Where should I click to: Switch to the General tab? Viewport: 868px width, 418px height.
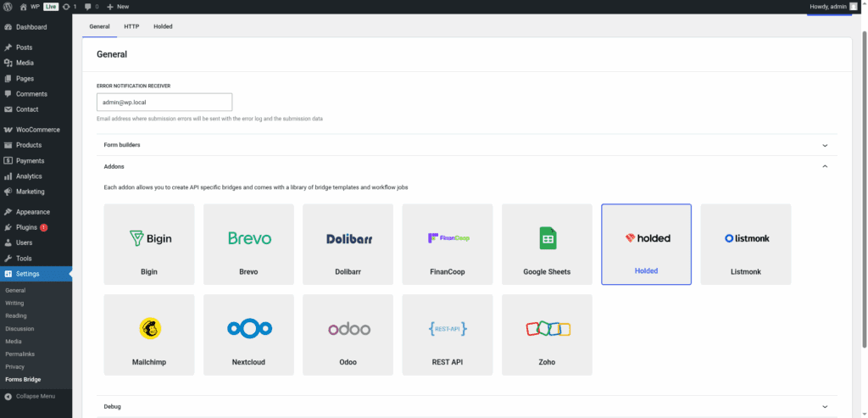point(100,26)
